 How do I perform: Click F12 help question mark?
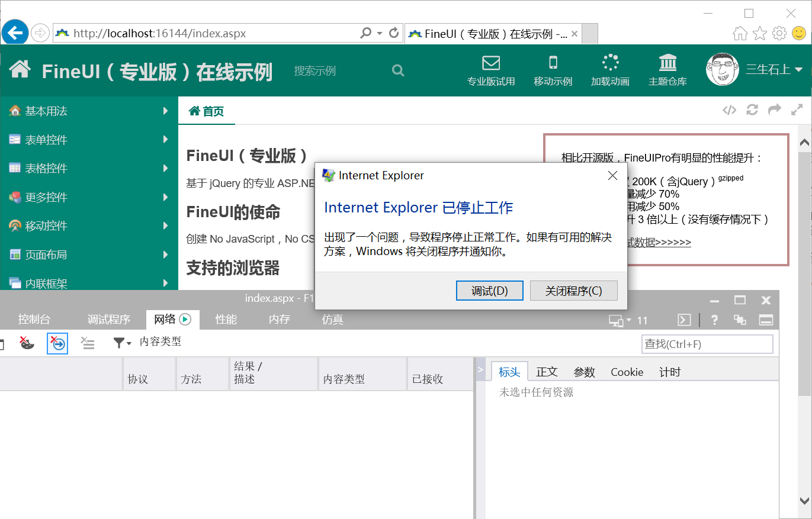715,320
